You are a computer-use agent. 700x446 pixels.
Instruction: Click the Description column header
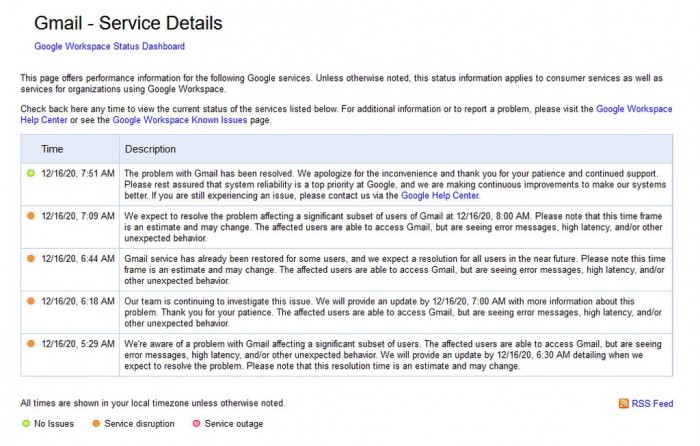pos(150,149)
